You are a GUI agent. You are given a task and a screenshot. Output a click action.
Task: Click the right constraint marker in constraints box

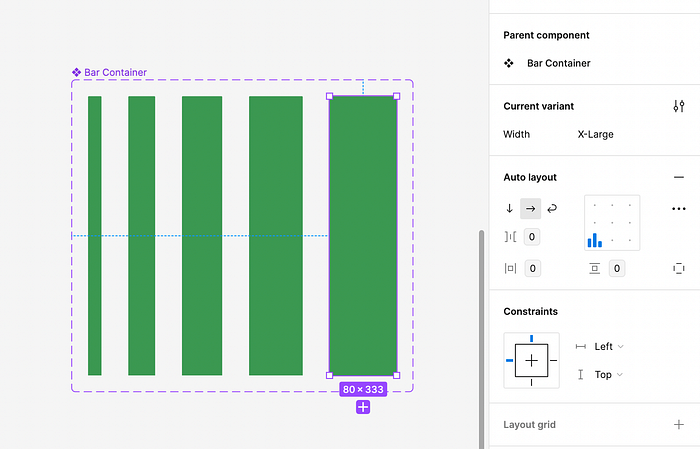click(554, 361)
